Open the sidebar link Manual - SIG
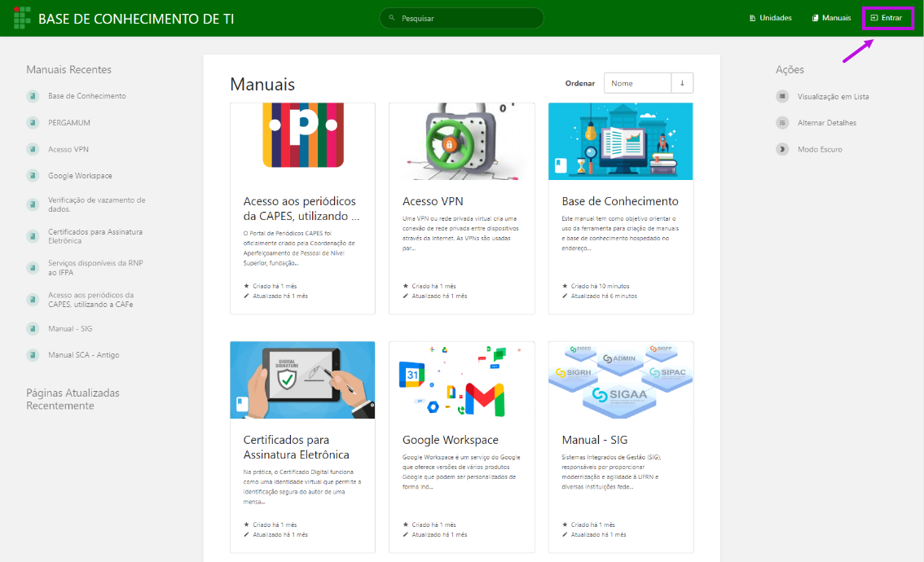Screen dimensions: 924x562 [x=70, y=329]
